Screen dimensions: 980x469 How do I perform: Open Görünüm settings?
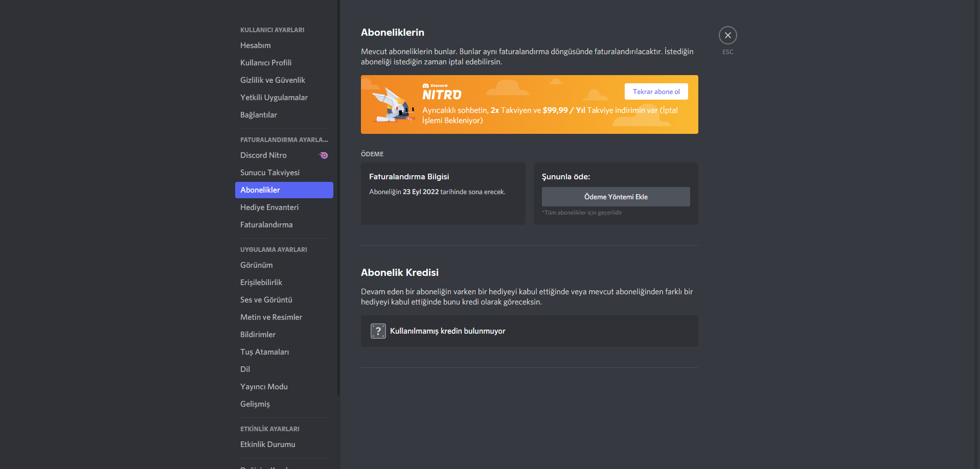pos(284,265)
